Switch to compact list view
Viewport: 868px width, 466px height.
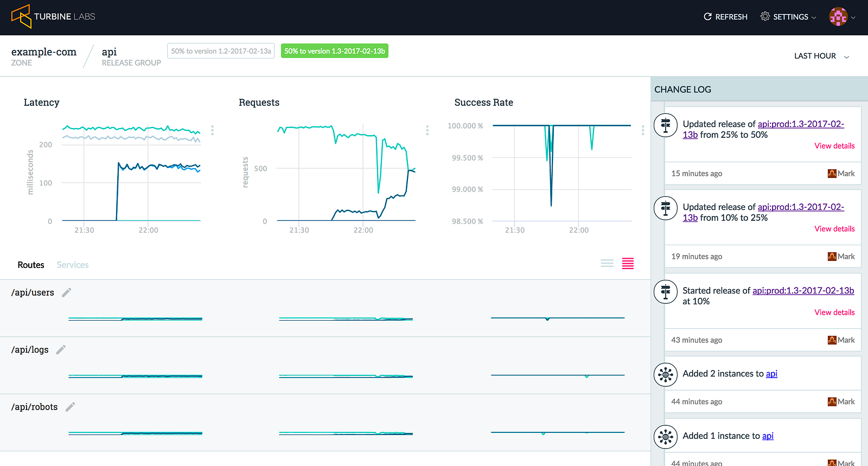pos(607,264)
